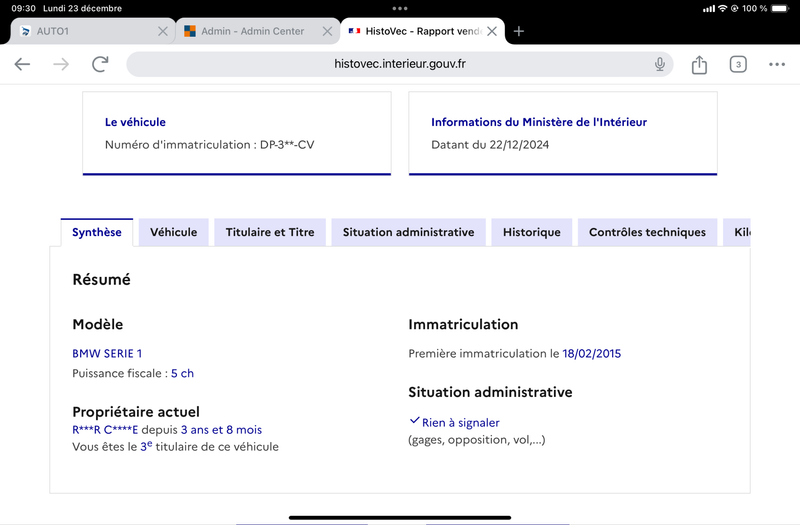Open the Titulaire et Titre tab
Screen dimensions: 800x525
tap(270, 233)
